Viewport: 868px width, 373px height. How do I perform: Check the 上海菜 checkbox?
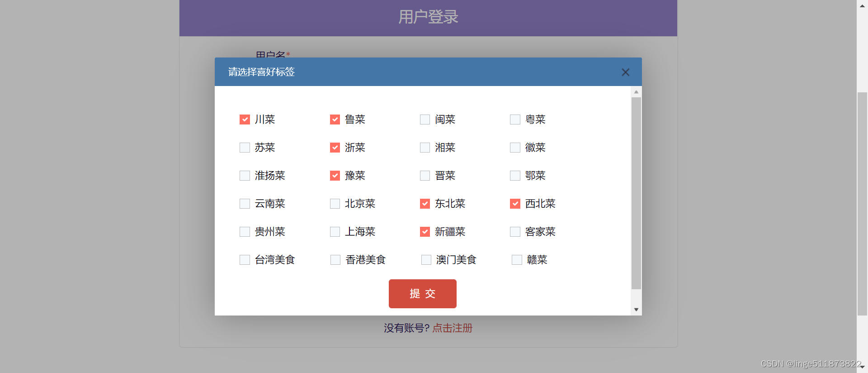[335, 232]
